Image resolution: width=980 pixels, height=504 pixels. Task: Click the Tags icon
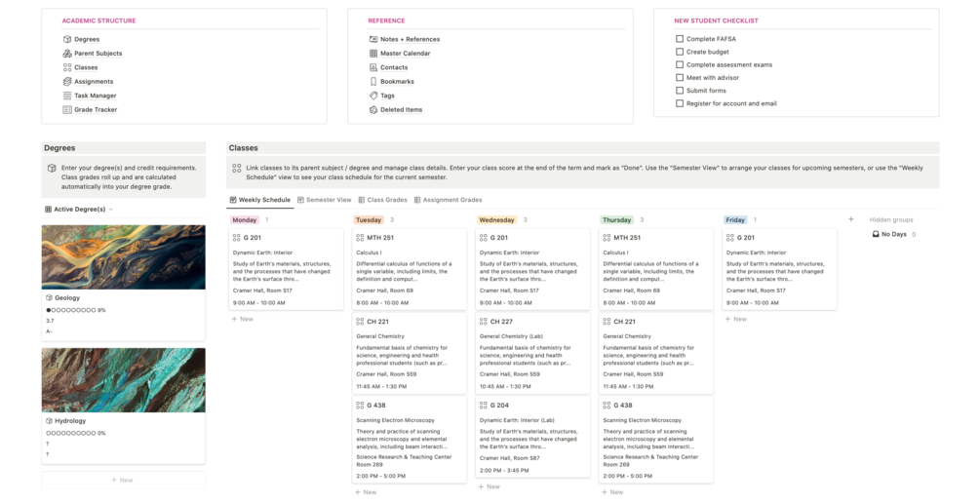point(373,96)
